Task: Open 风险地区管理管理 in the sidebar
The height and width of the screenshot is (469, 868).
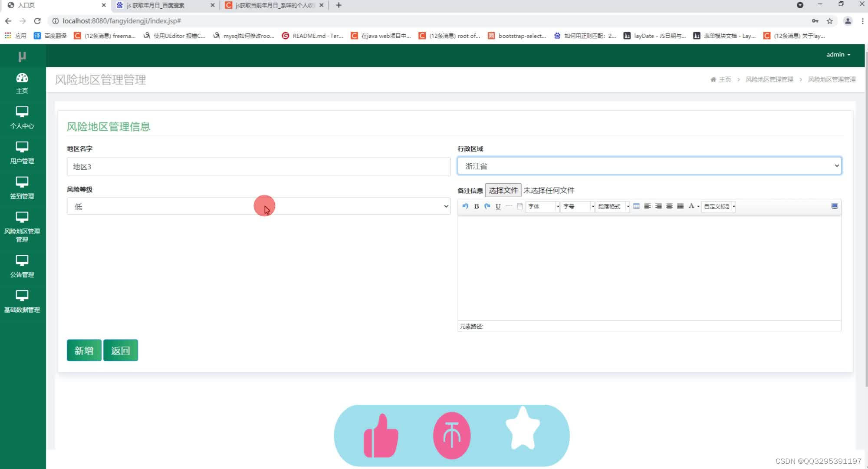Action: (x=22, y=227)
